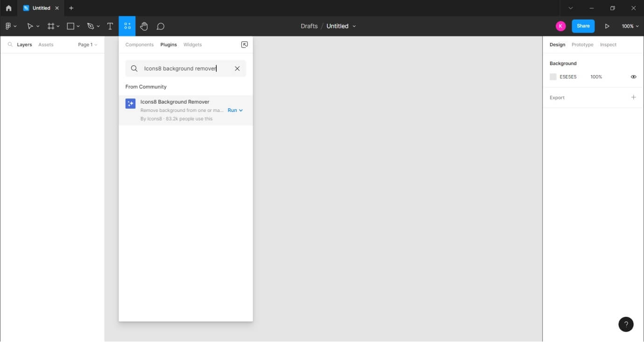Open the Page 1 dropdown

(x=88, y=45)
